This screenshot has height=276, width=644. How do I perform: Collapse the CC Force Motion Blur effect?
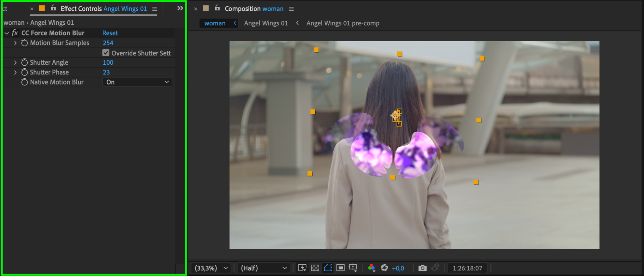pos(7,33)
